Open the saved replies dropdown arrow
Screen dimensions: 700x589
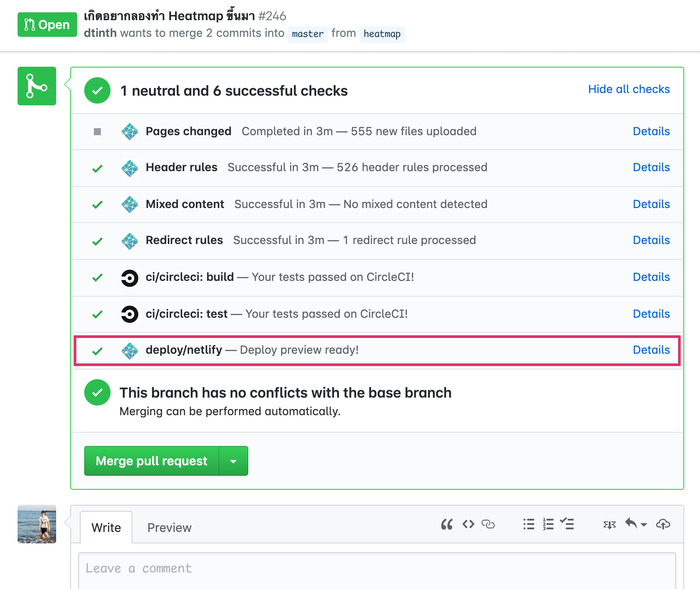644,525
